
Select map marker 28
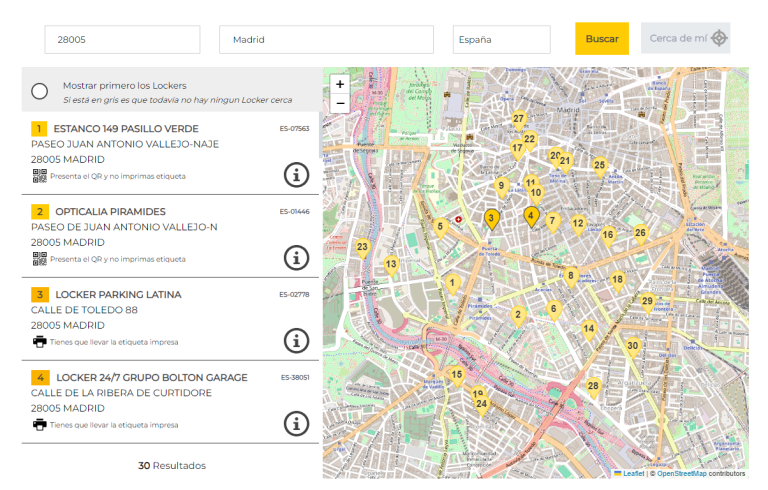click(x=593, y=388)
